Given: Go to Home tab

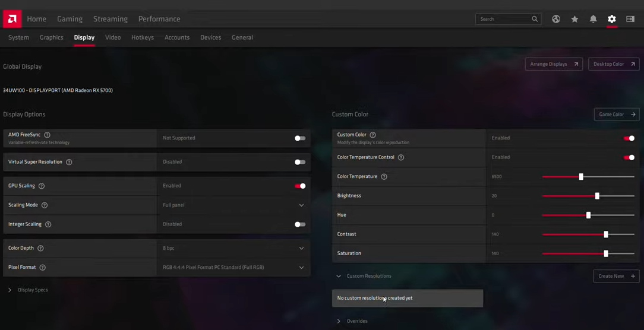Looking at the screenshot, I should click(37, 19).
